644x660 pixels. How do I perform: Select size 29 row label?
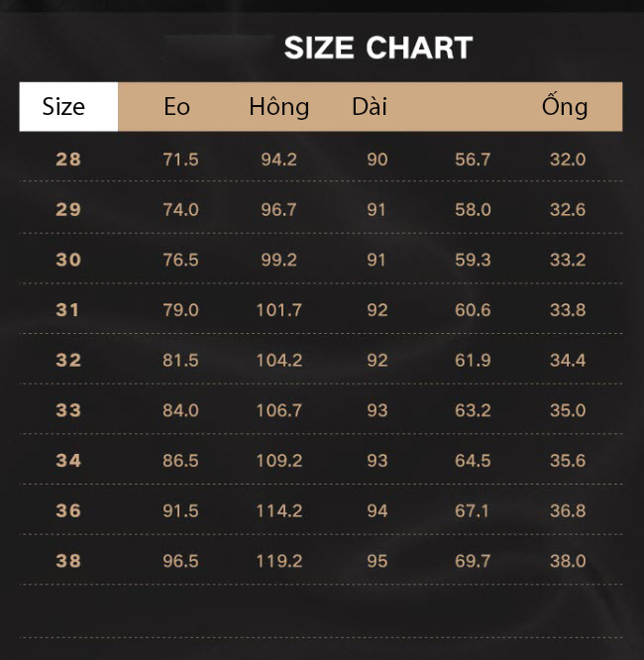pyautogui.click(x=68, y=210)
